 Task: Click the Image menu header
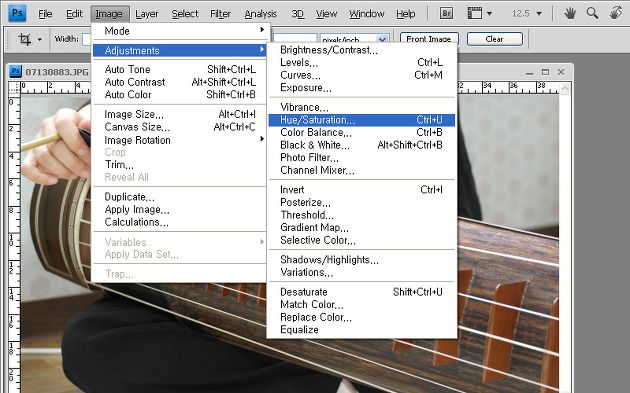[x=109, y=14]
